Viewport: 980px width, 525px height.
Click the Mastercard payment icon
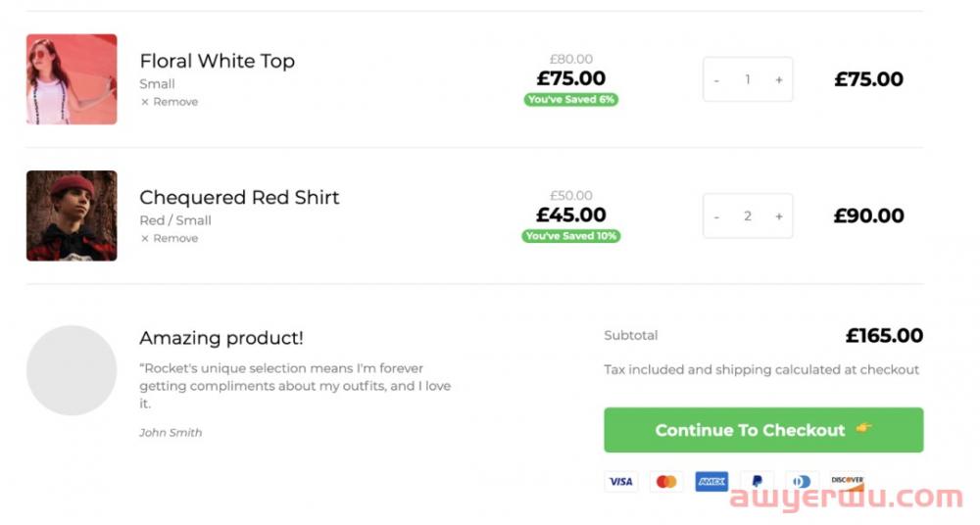point(666,482)
